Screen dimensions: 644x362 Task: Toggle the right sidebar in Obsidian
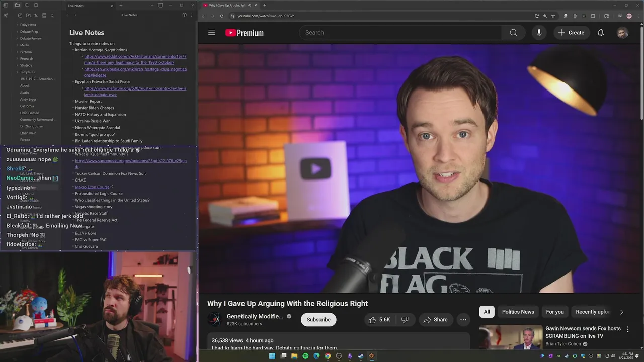(x=160, y=6)
